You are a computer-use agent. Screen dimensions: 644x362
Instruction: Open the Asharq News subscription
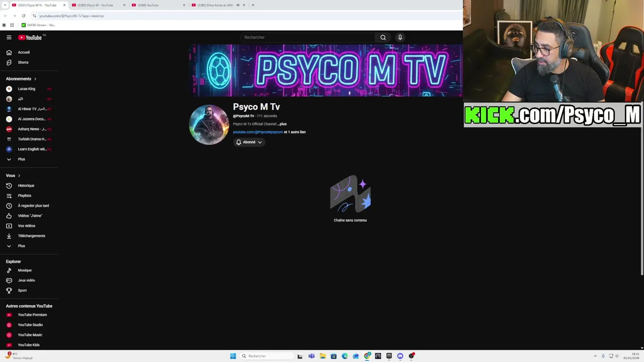(x=29, y=129)
